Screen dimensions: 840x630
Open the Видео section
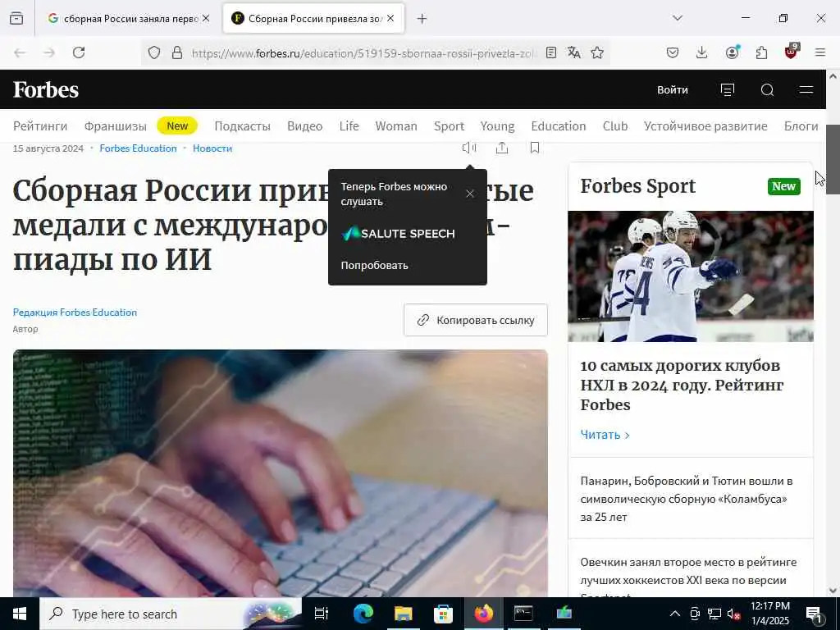click(x=305, y=126)
